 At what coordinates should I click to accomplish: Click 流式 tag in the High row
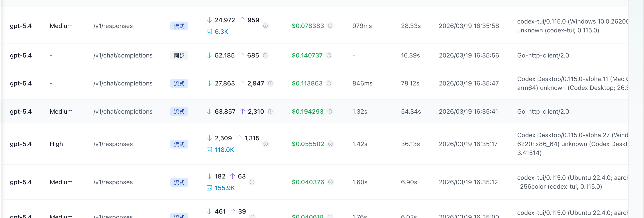[x=179, y=144]
